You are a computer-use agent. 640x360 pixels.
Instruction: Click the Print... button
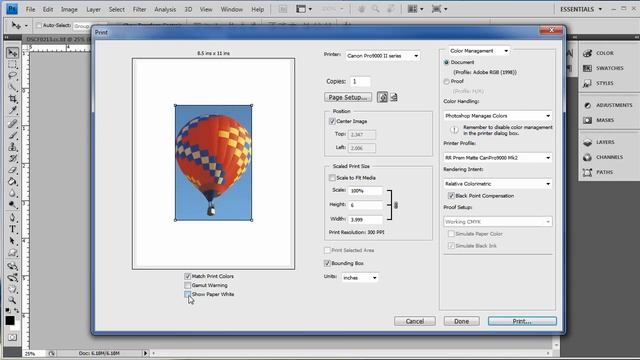pos(522,321)
